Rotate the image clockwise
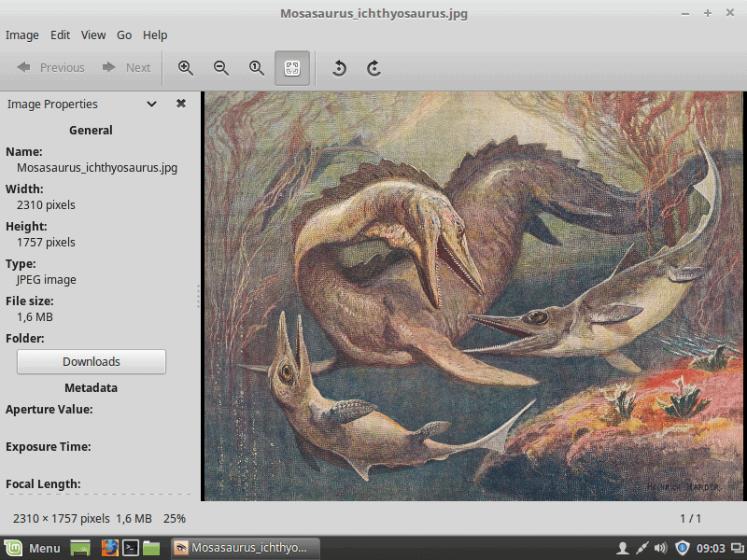The height and width of the screenshot is (560, 747). click(373, 67)
